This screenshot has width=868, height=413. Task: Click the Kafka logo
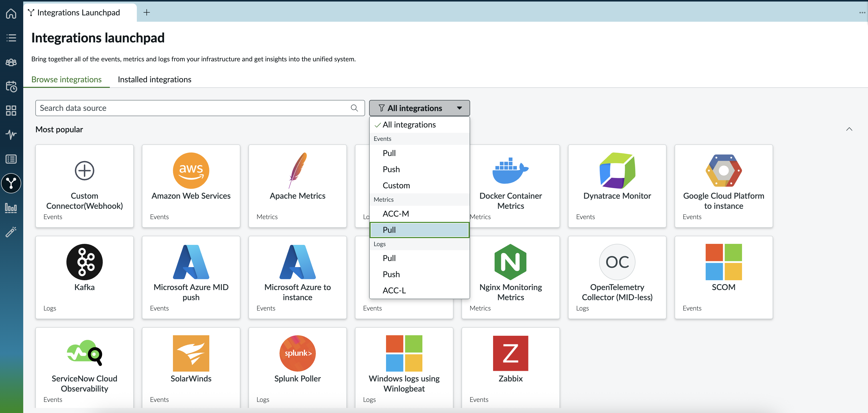85,262
